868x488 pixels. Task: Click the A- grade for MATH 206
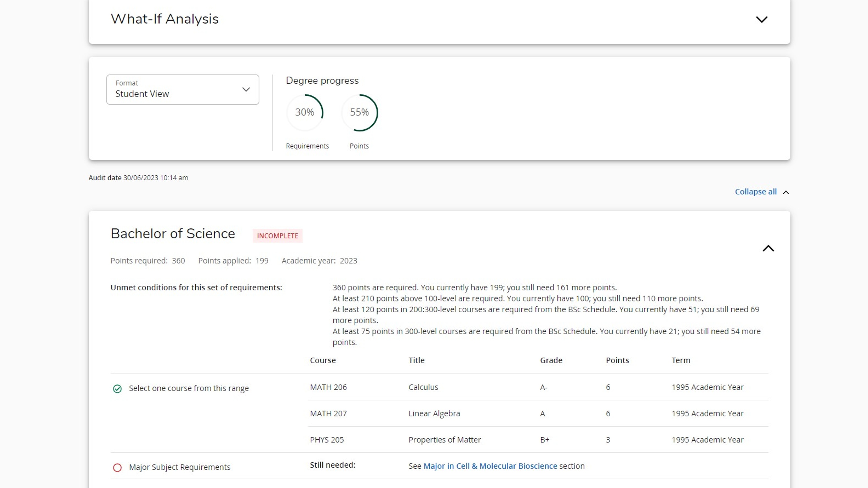click(544, 387)
